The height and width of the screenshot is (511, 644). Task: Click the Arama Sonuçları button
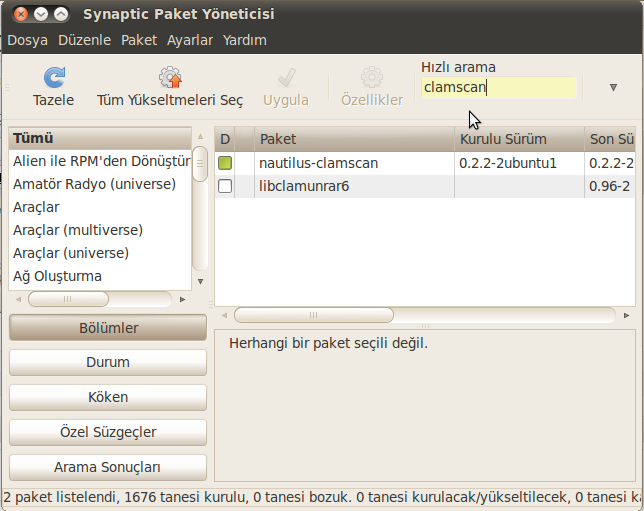[x=108, y=467]
